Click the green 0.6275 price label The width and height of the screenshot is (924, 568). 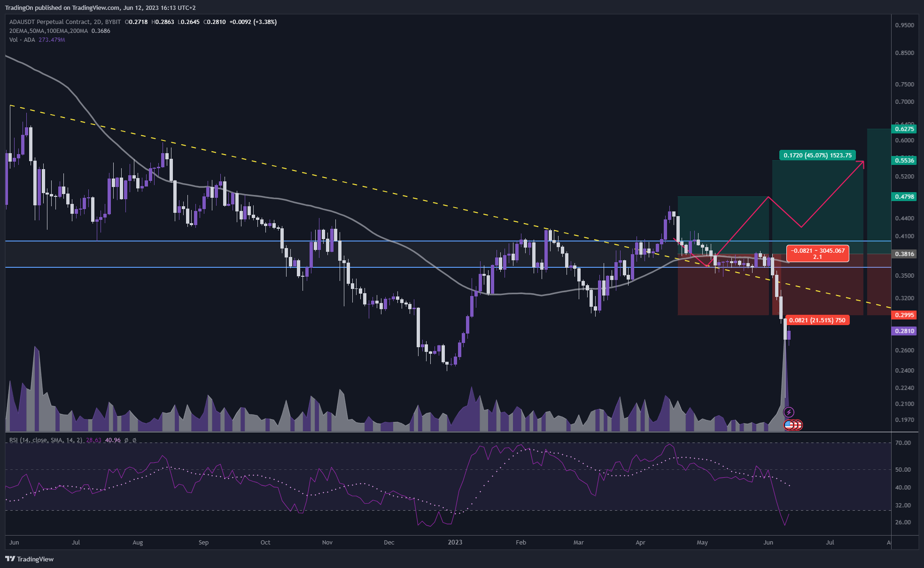click(904, 129)
